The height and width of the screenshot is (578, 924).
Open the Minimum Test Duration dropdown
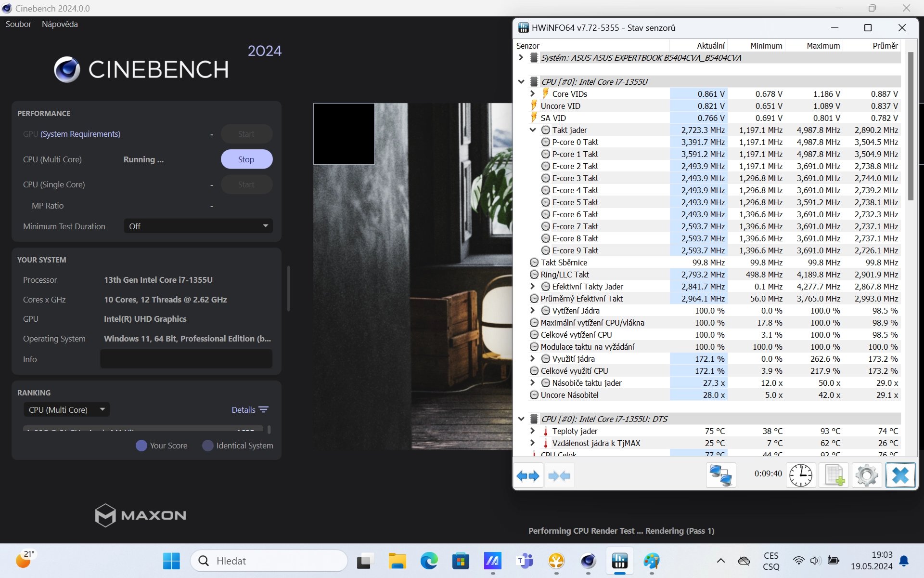[x=198, y=226]
